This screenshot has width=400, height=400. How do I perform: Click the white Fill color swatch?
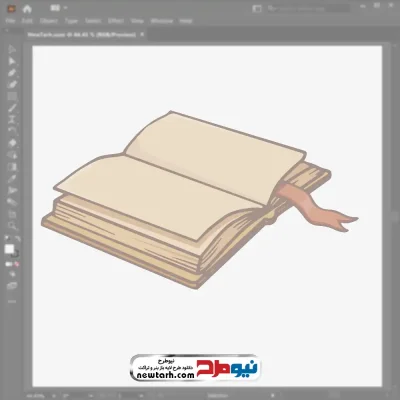pos(9,249)
